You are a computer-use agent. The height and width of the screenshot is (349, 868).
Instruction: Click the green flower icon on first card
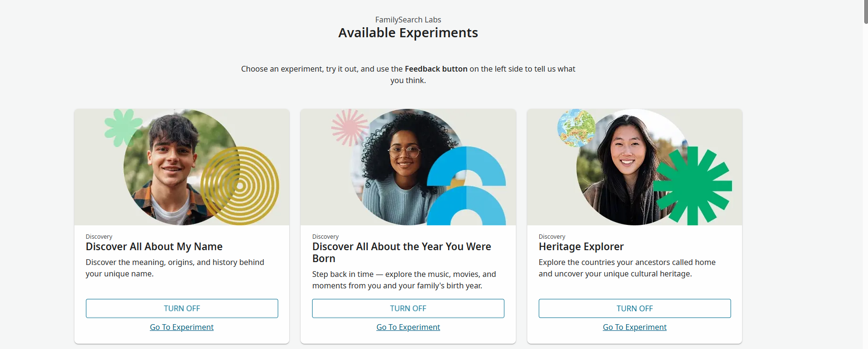click(123, 127)
